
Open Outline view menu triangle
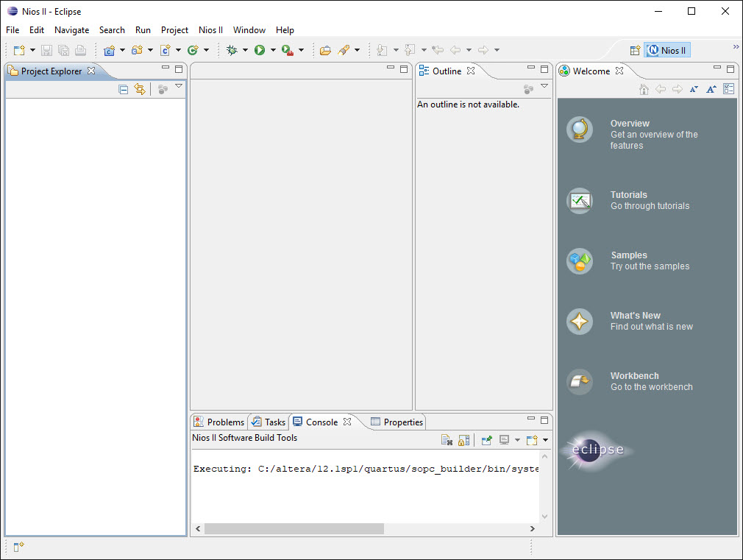coord(544,86)
